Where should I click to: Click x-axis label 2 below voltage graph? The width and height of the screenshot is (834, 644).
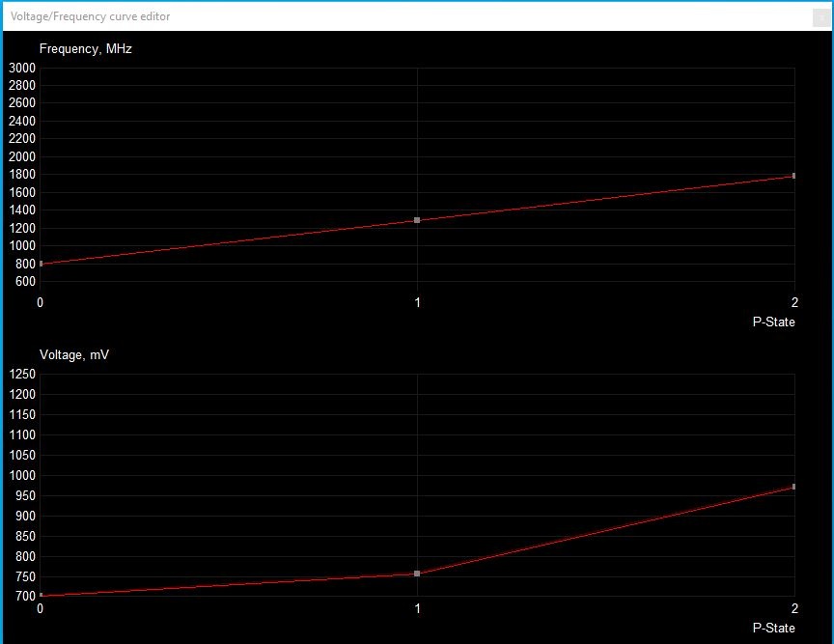(x=793, y=608)
